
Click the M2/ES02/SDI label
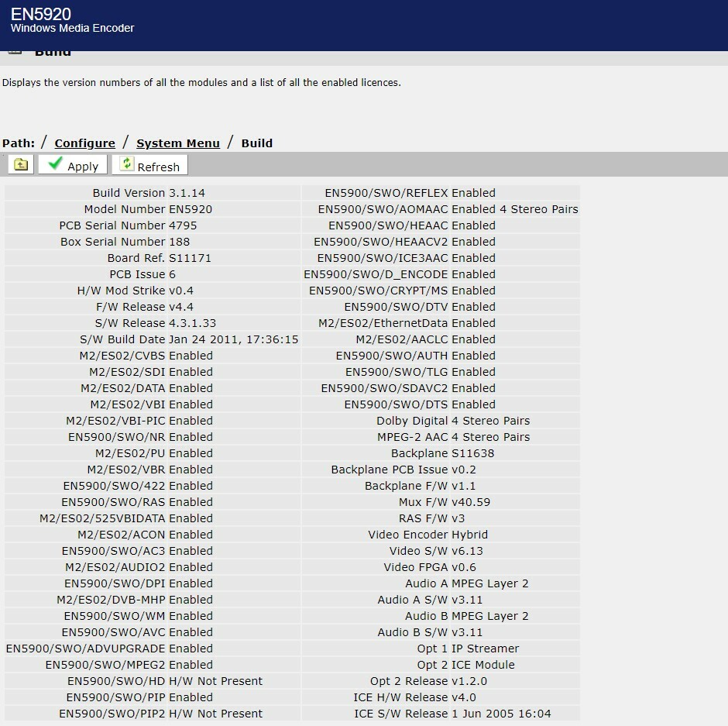pos(127,372)
